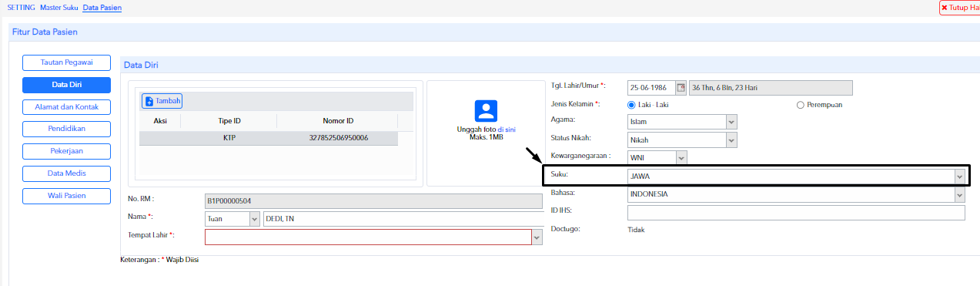Open the Master Suku breadcrumb link
This screenshot has height=286, width=980.
tap(59, 8)
